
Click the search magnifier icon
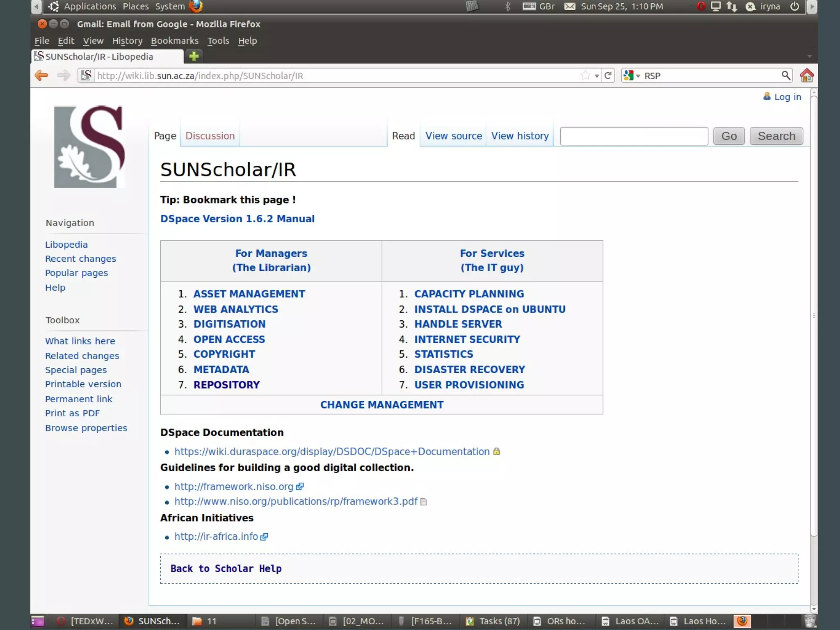(785, 75)
